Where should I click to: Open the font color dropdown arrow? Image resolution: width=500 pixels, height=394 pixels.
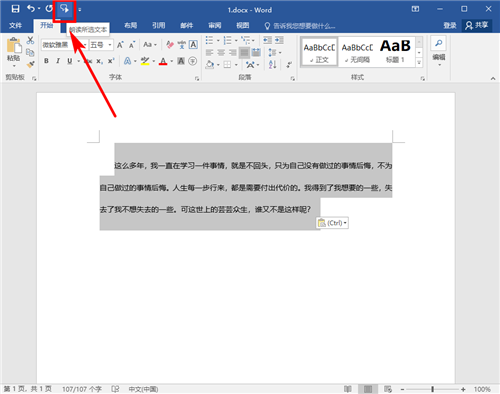[x=172, y=61]
